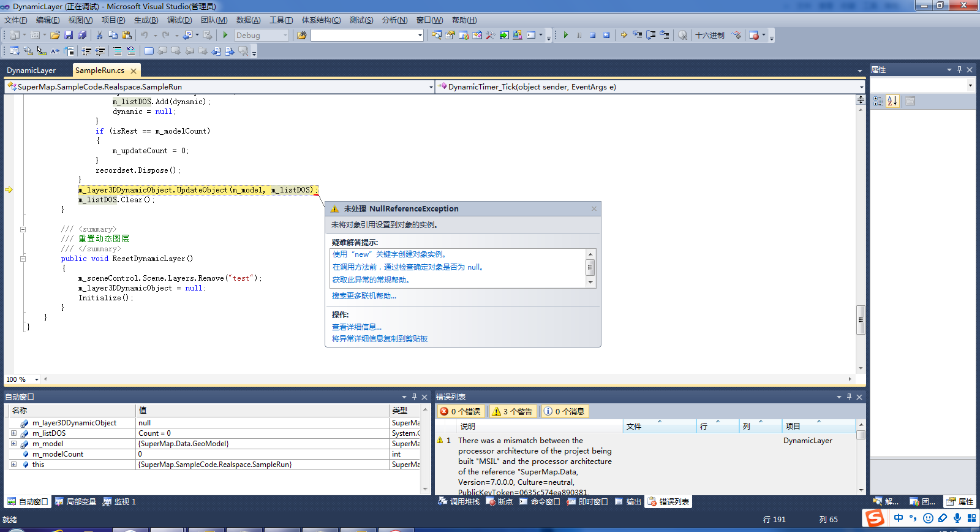Close the NullReferenceException popup
The image size is (980, 532).
pyautogui.click(x=594, y=209)
